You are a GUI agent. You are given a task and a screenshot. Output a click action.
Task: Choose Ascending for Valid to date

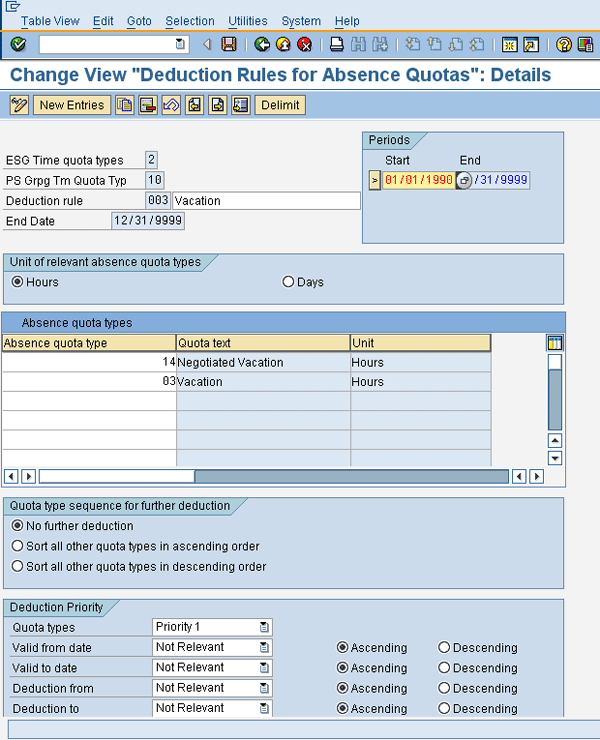(x=342, y=667)
